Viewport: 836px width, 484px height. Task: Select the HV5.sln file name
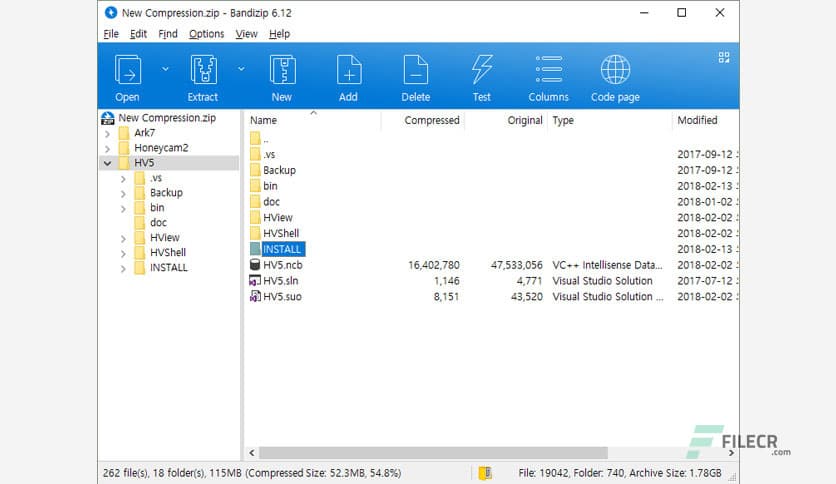pos(280,281)
